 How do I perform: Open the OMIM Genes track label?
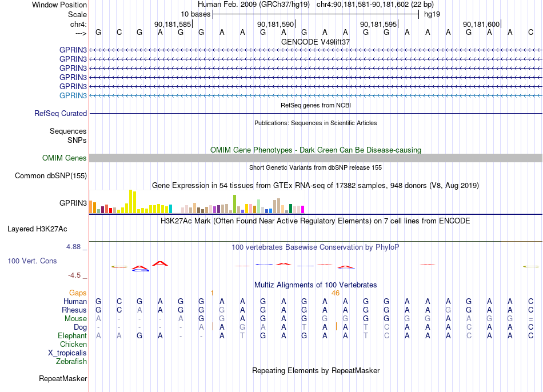click(x=65, y=158)
